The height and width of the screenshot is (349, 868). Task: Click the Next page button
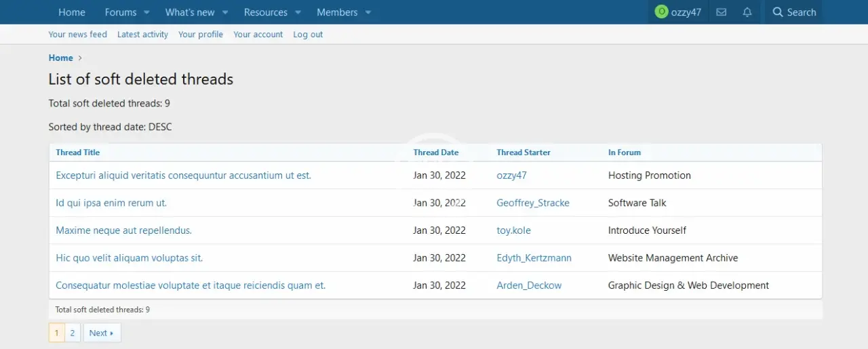[x=102, y=333]
